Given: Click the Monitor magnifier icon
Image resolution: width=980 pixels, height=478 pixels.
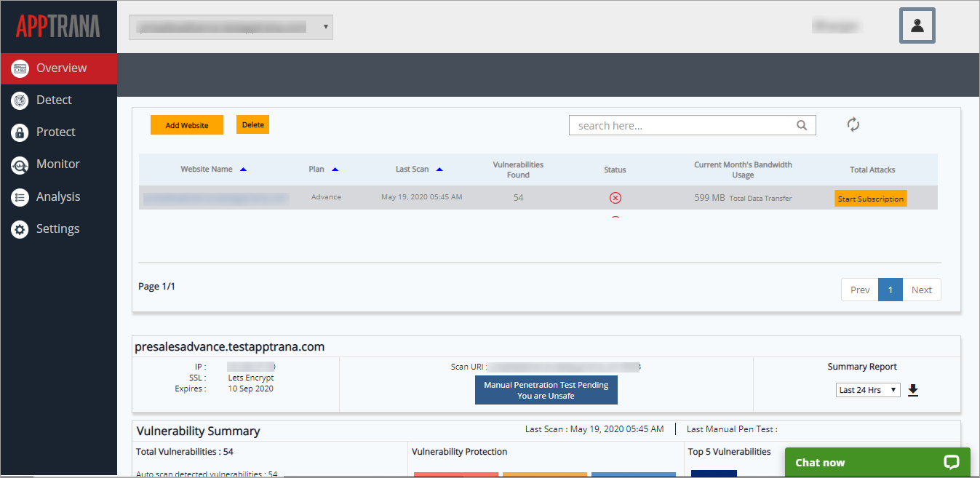Looking at the screenshot, I should pos(20,165).
